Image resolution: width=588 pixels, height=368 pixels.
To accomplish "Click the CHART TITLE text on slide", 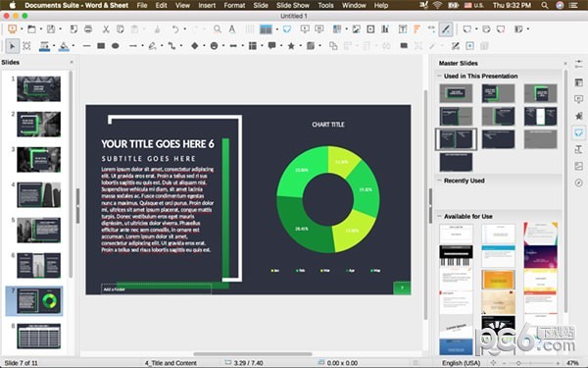I will (x=328, y=125).
